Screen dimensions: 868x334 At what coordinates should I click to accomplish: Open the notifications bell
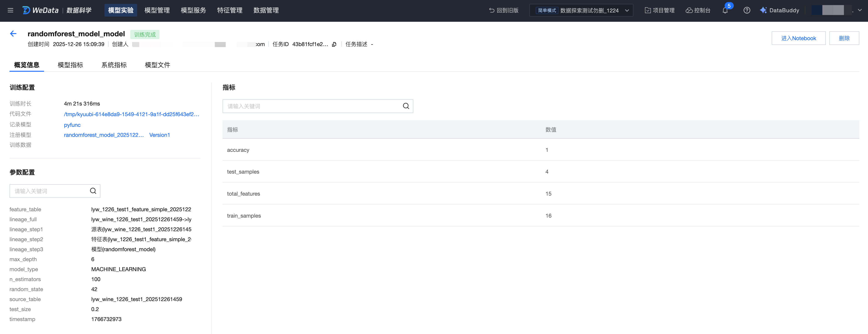tap(725, 10)
